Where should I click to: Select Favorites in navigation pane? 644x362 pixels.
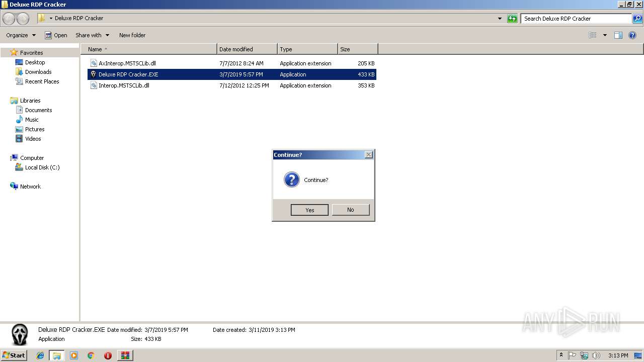point(31,53)
